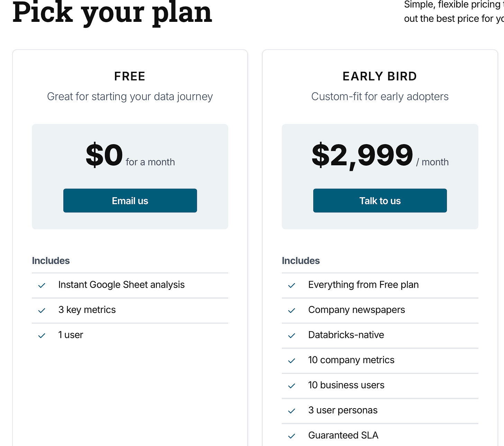Image resolution: width=504 pixels, height=446 pixels.
Task: Click the $0 for a month price
Action: pyautogui.click(x=130, y=156)
